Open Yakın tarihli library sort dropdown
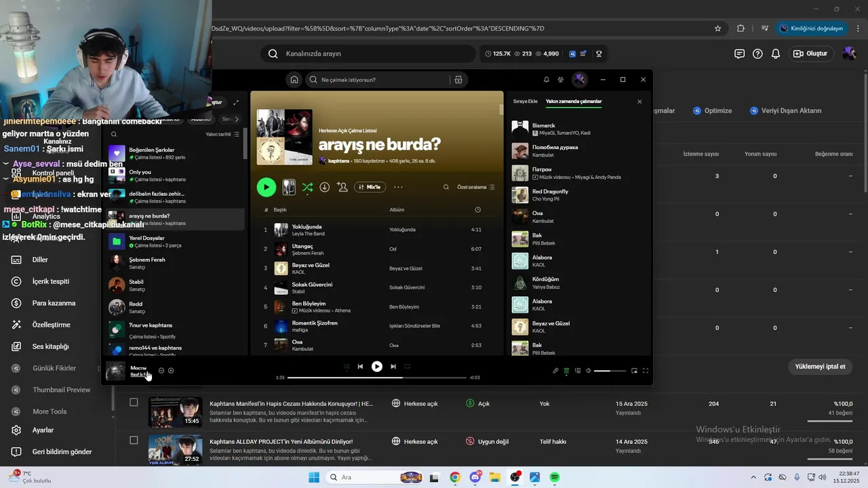This screenshot has width=868, height=488. tap(222, 134)
